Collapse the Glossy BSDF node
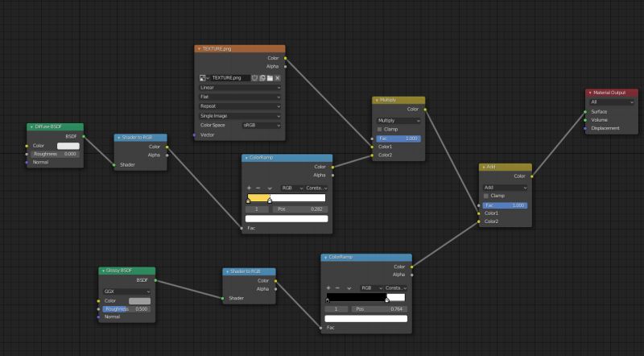644x356 pixels. 103,271
